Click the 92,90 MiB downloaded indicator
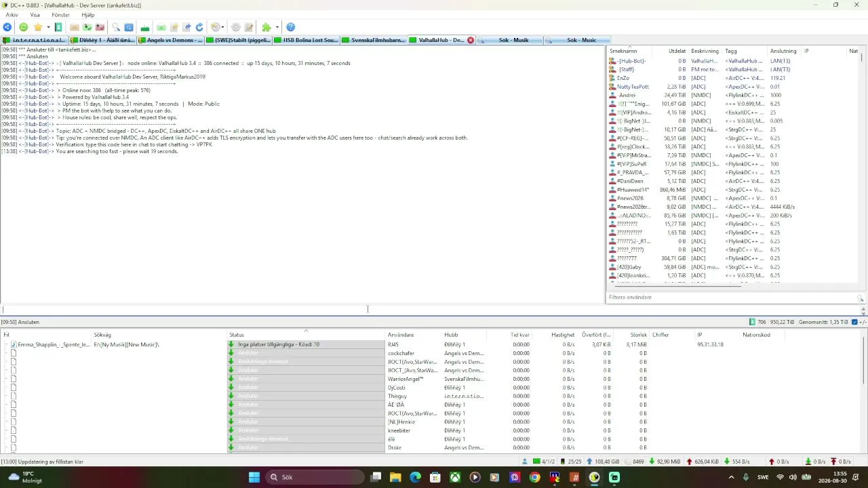 click(x=665, y=462)
